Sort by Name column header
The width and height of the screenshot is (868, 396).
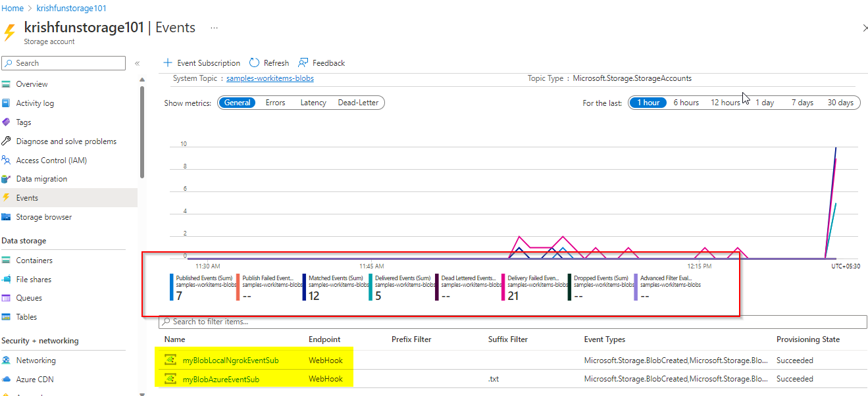click(175, 339)
